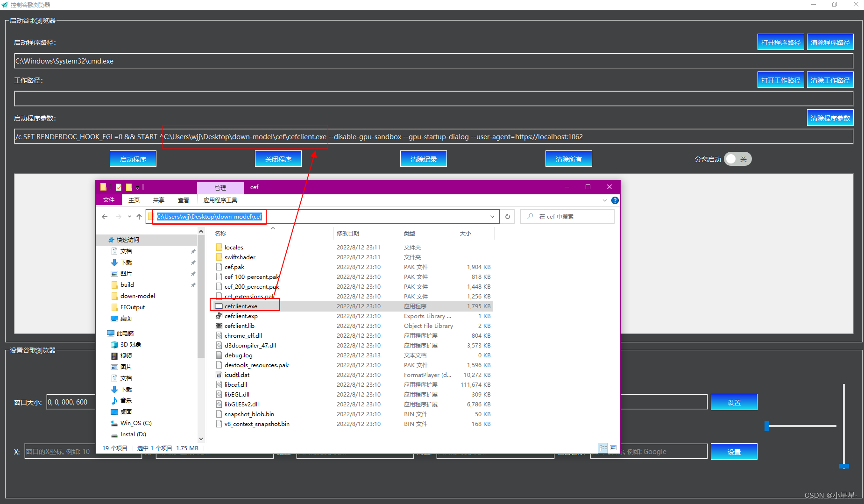Refresh the cef folder view
The width and height of the screenshot is (864, 504).
[x=508, y=216]
